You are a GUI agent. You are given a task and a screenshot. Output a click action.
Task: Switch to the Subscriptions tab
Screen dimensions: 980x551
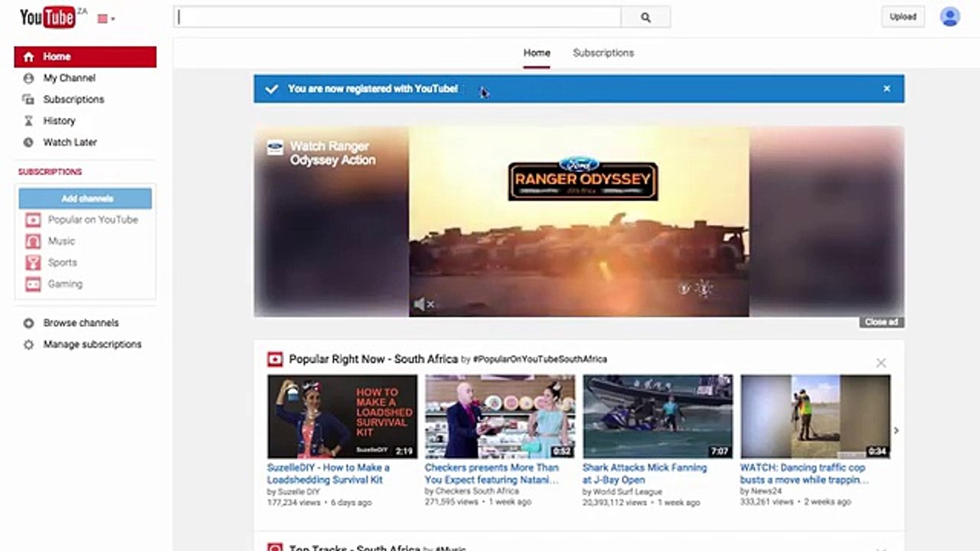(x=603, y=53)
